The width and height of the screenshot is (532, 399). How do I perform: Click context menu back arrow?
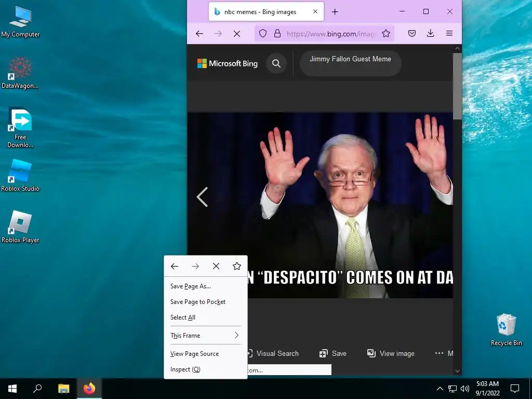[175, 267]
